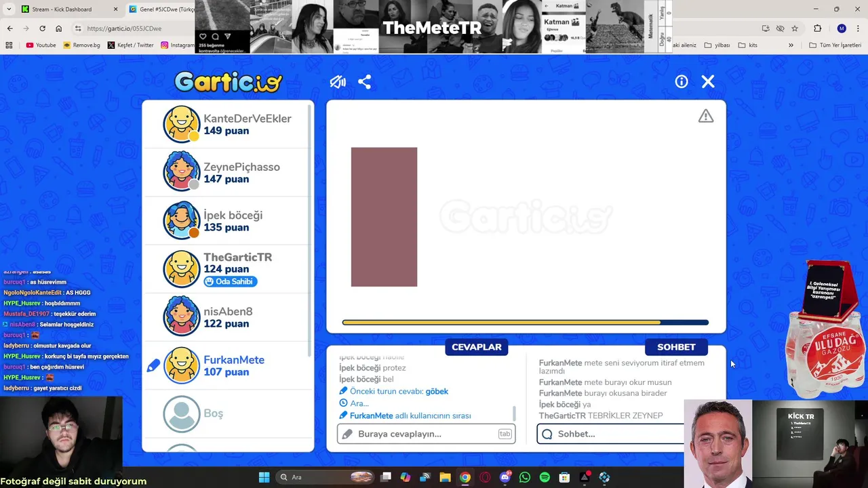868x488 pixels.
Task: Click the browser forward arrow
Action: click(26, 28)
